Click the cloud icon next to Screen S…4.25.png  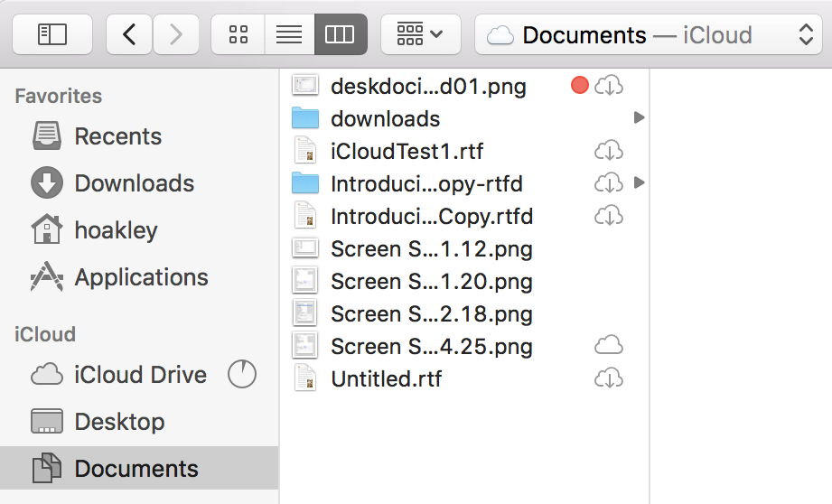[609, 346]
